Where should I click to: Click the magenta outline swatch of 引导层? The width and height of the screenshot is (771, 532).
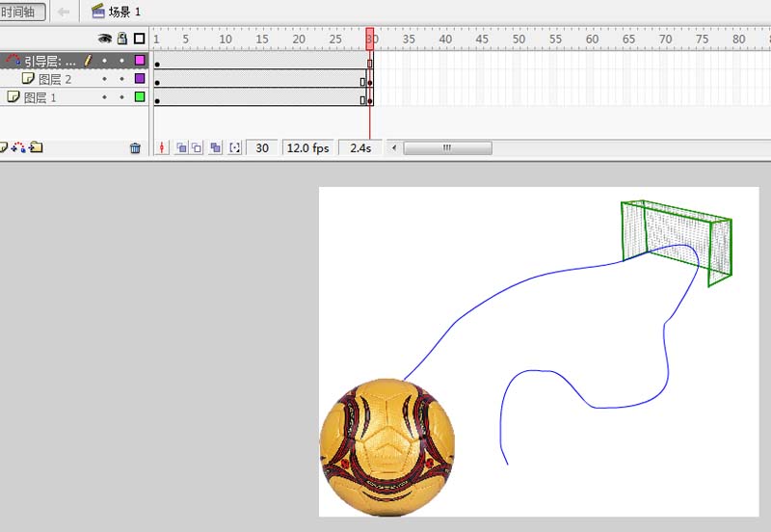click(140, 60)
